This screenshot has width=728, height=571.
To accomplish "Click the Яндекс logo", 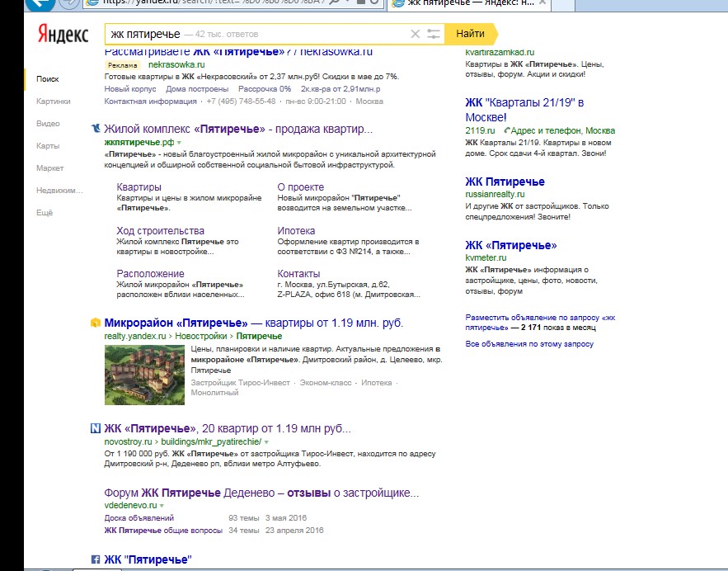I will [x=63, y=35].
